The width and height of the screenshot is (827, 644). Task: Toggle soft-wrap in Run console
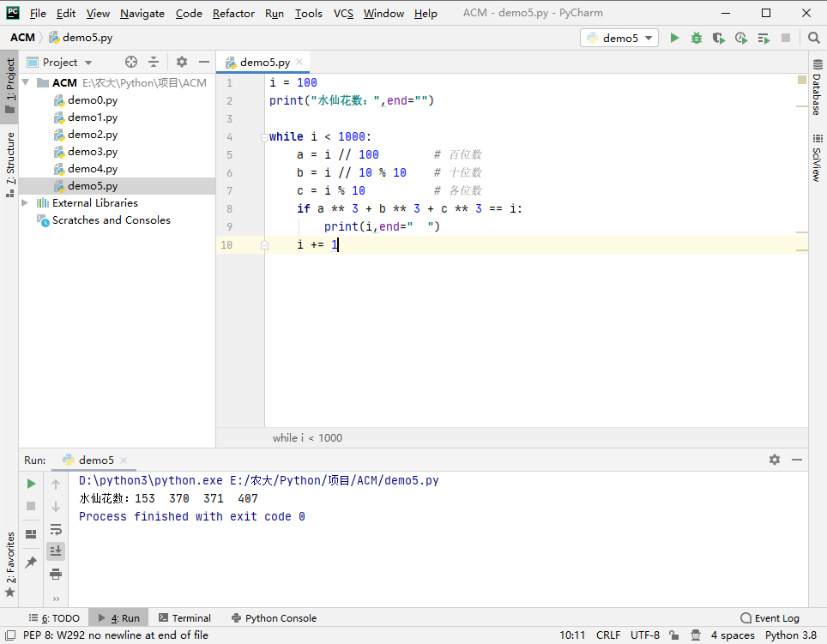[x=56, y=529]
